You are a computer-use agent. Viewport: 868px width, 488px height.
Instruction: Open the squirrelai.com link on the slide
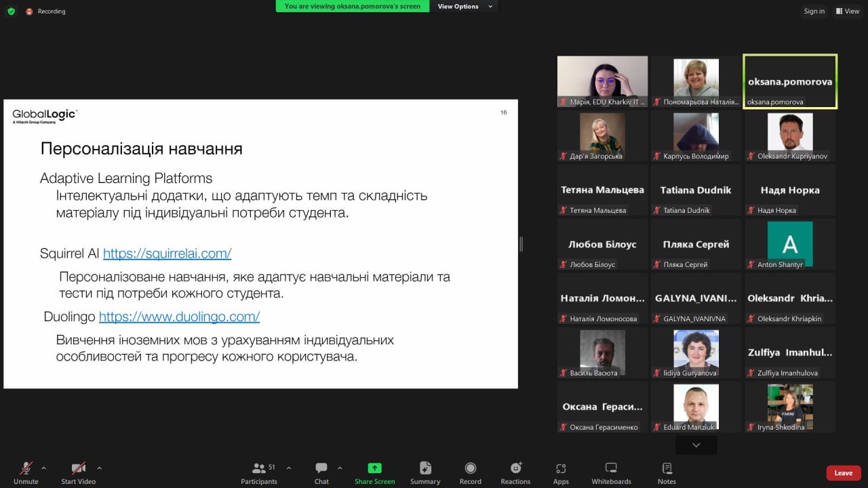[x=167, y=253]
